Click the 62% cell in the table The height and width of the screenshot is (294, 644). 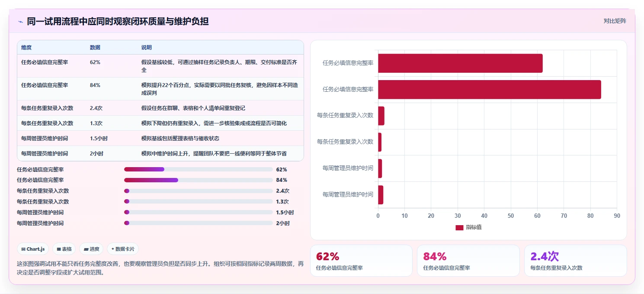coord(95,62)
